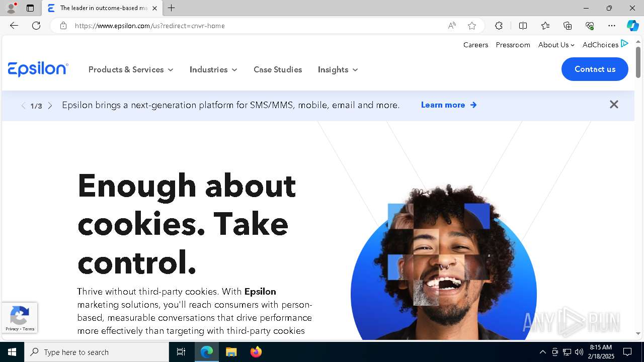644x362 pixels.
Task: Click the taskbar clock showing 8:15 AM
Action: (x=602, y=352)
